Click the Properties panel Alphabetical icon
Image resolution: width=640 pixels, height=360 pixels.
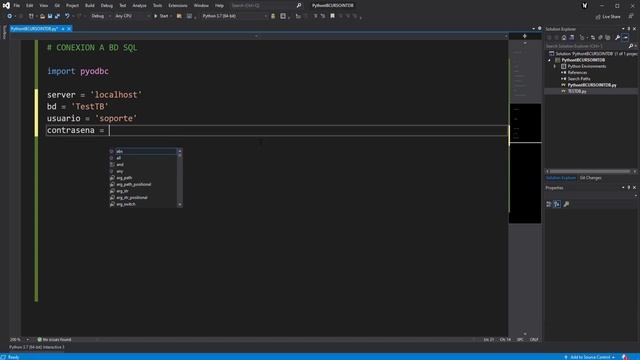pos(557,204)
